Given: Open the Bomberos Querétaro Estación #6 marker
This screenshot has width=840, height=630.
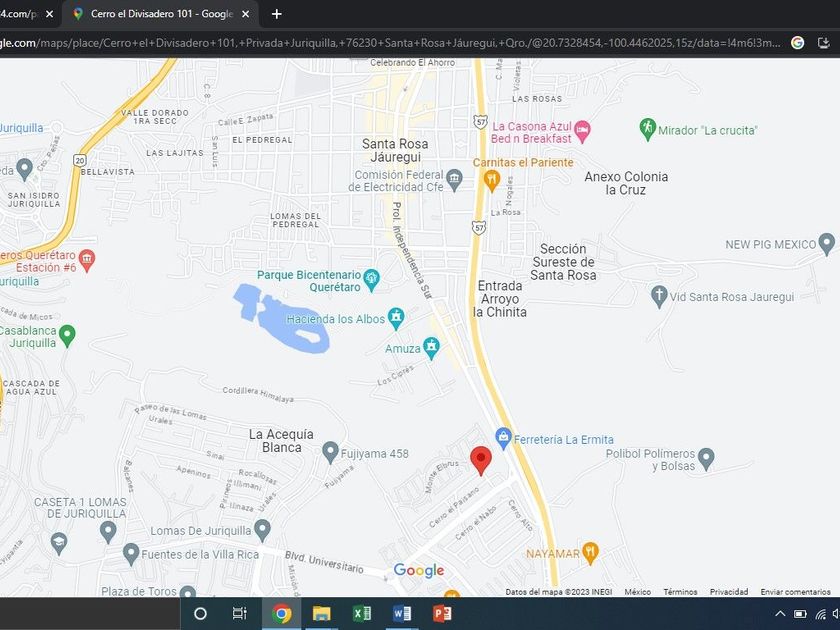Looking at the screenshot, I should pyautogui.click(x=87, y=260).
